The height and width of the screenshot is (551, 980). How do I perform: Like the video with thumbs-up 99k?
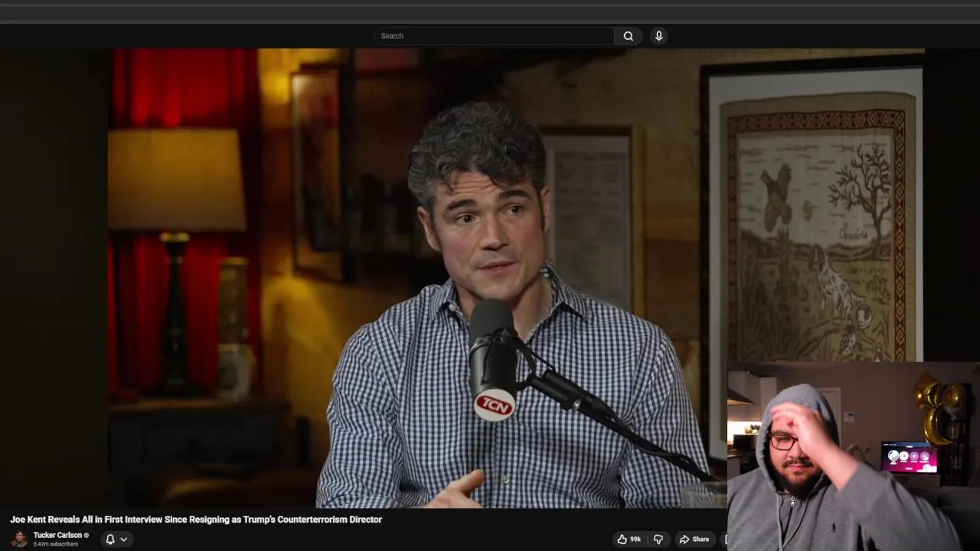(x=629, y=540)
